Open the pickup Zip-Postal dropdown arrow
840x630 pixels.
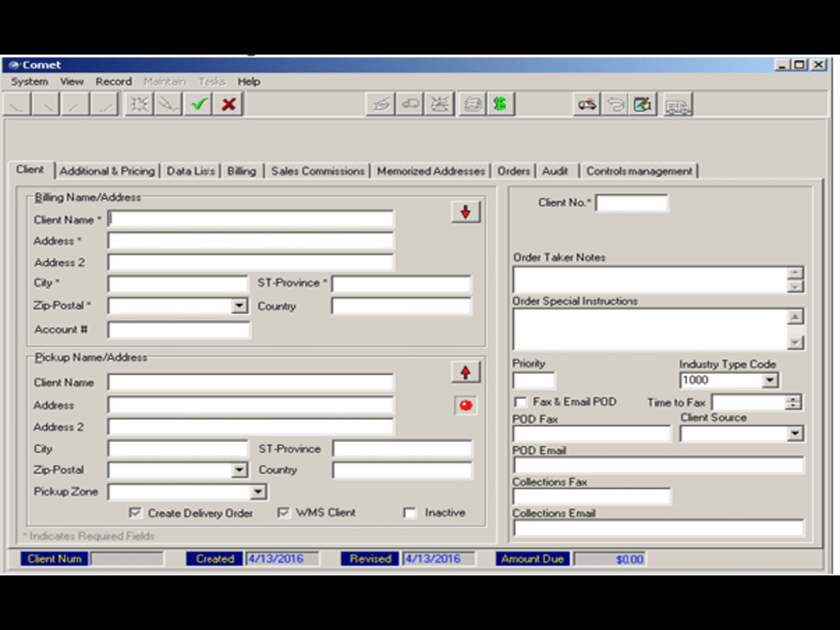click(x=239, y=470)
